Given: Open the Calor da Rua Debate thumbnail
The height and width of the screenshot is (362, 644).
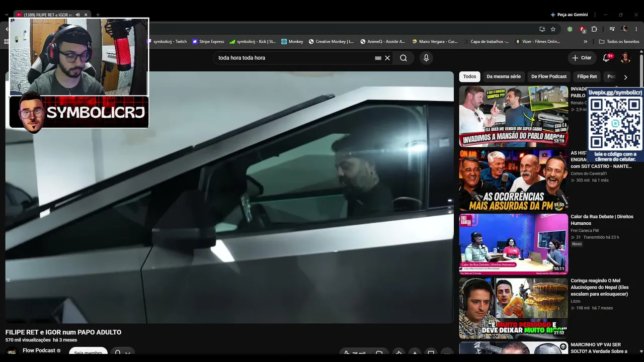Looking at the screenshot, I should tap(513, 244).
